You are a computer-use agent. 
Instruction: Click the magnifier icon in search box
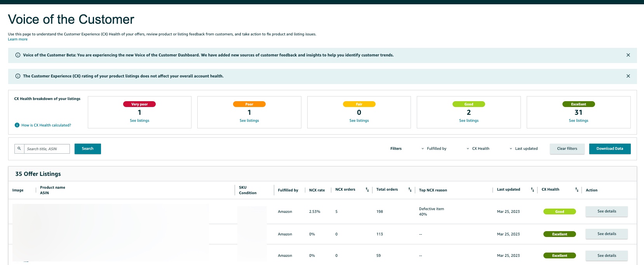pyautogui.click(x=19, y=149)
